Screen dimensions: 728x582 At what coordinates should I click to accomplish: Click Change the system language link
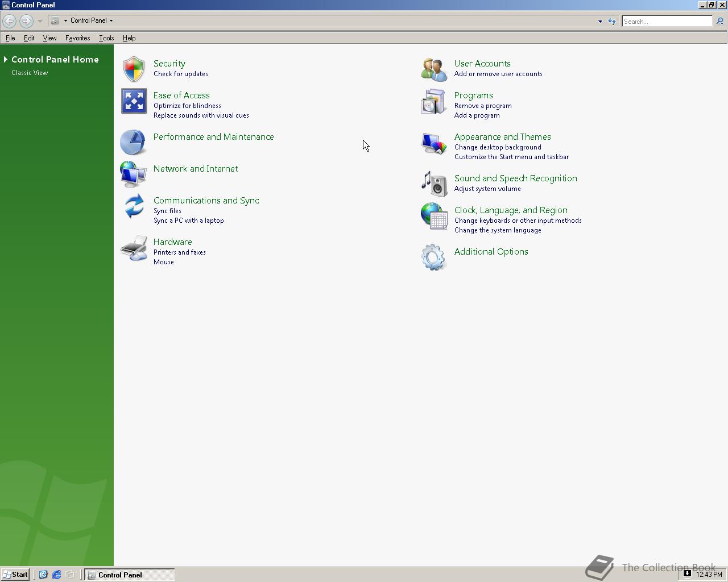pyautogui.click(x=498, y=230)
